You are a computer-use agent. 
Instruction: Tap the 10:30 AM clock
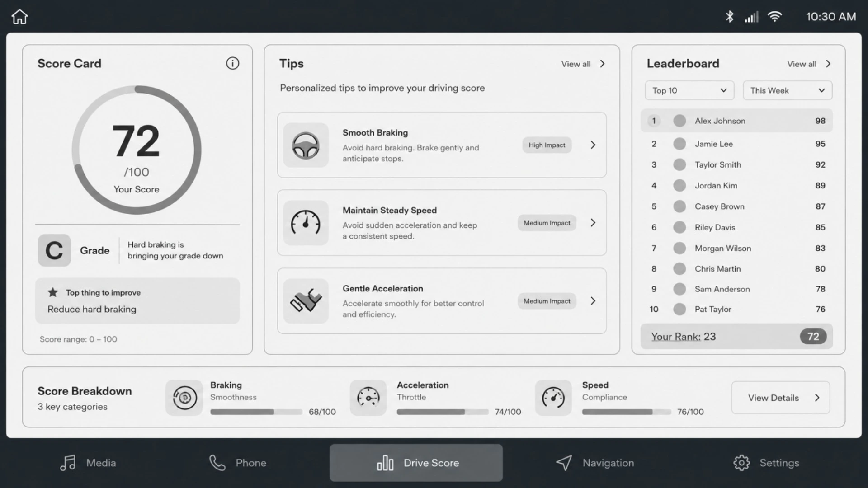(x=831, y=17)
